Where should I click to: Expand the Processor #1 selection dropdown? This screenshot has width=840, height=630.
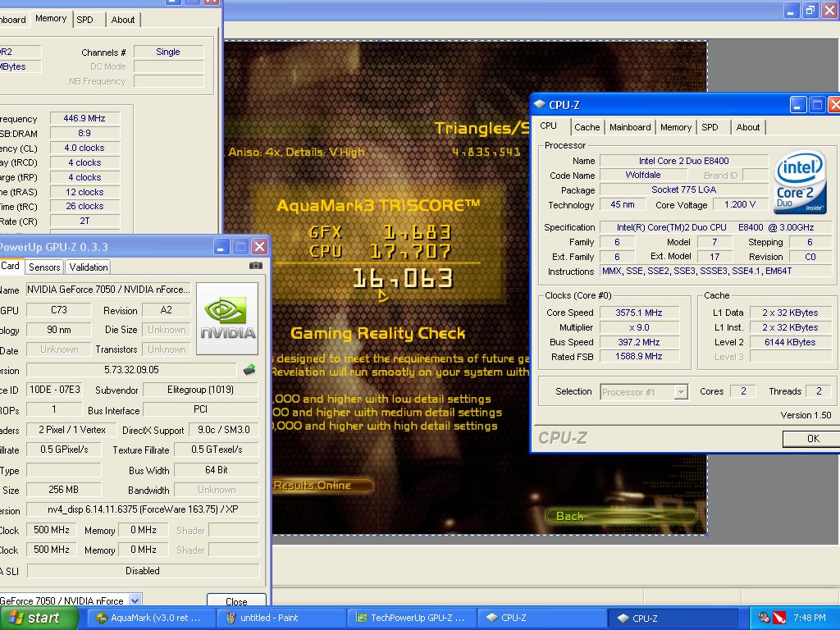tap(680, 391)
